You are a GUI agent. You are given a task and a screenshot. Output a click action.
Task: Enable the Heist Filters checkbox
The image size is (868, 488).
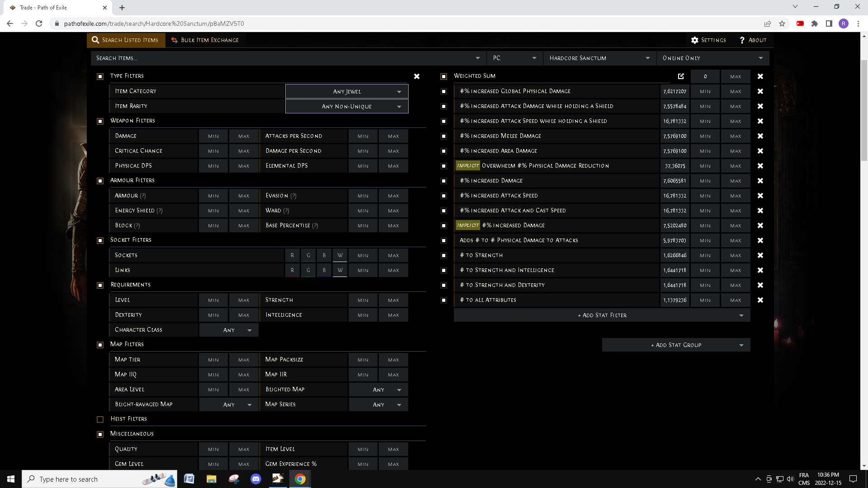(100, 419)
